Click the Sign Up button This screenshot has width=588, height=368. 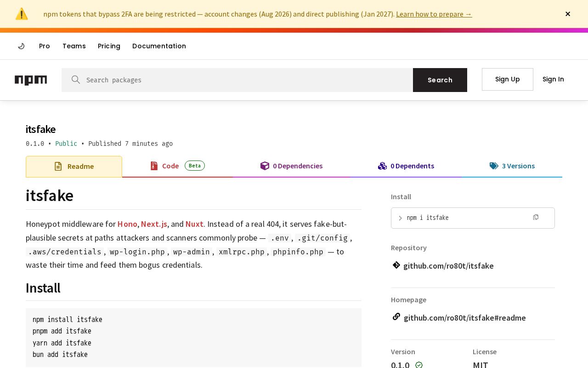tap(508, 79)
